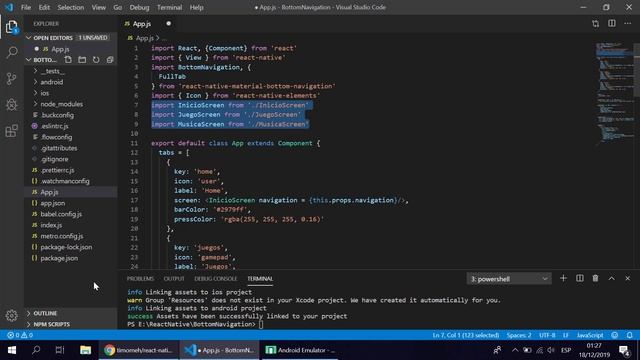Add a new terminal

pos(563,278)
